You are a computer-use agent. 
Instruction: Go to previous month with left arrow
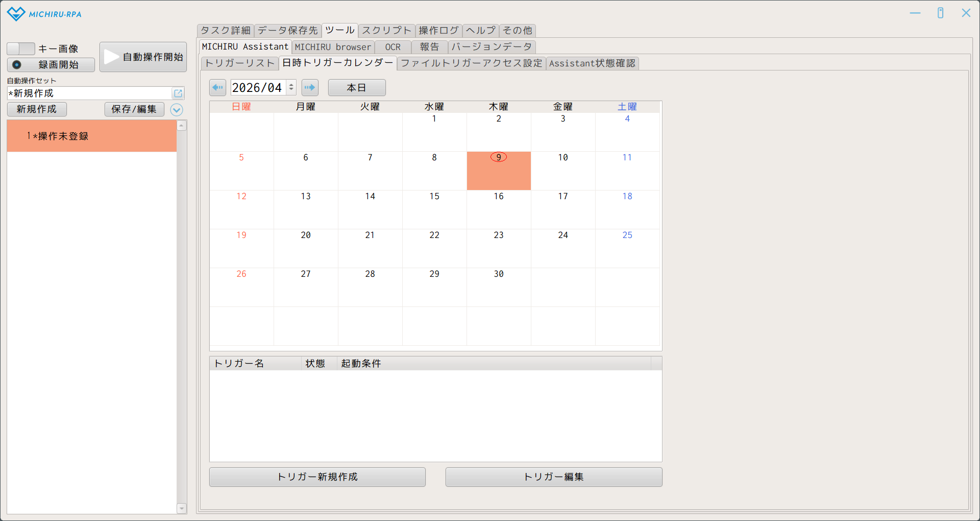(217, 87)
